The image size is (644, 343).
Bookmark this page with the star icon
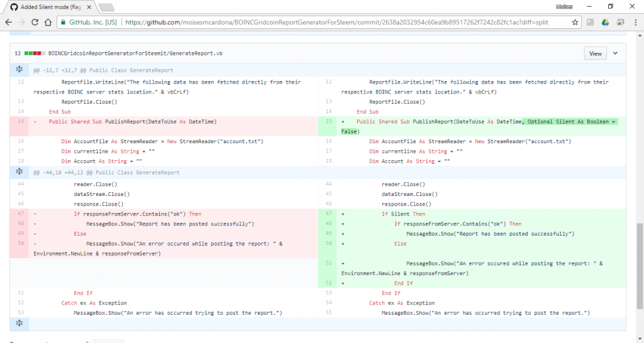575,22
